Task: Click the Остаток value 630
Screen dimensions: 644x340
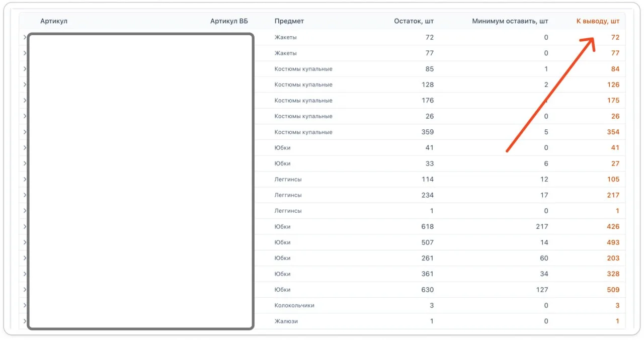Action: pyautogui.click(x=427, y=290)
